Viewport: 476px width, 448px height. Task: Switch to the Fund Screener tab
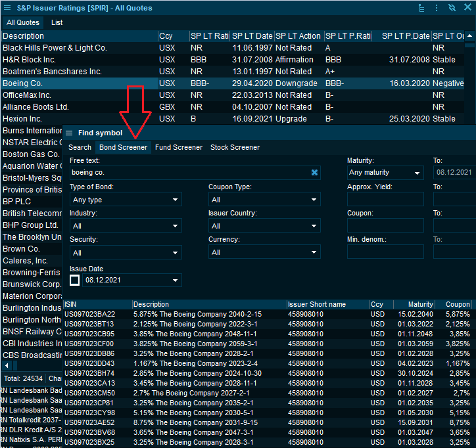point(179,147)
